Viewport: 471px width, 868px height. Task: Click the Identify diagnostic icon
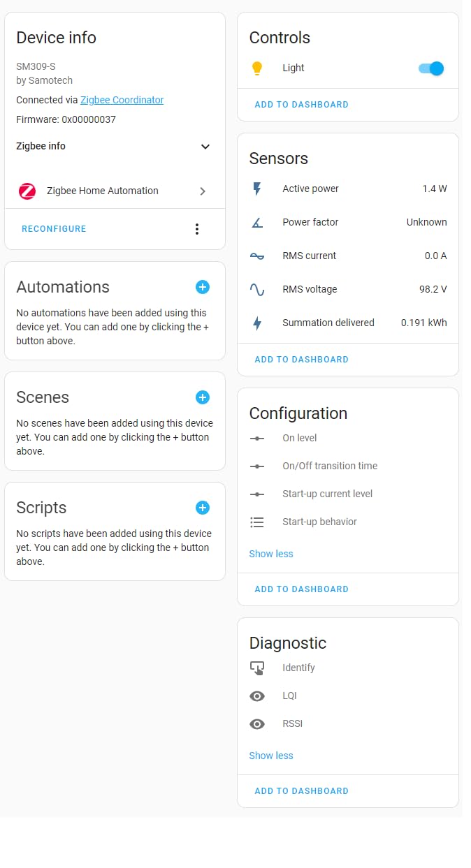click(257, 668)
